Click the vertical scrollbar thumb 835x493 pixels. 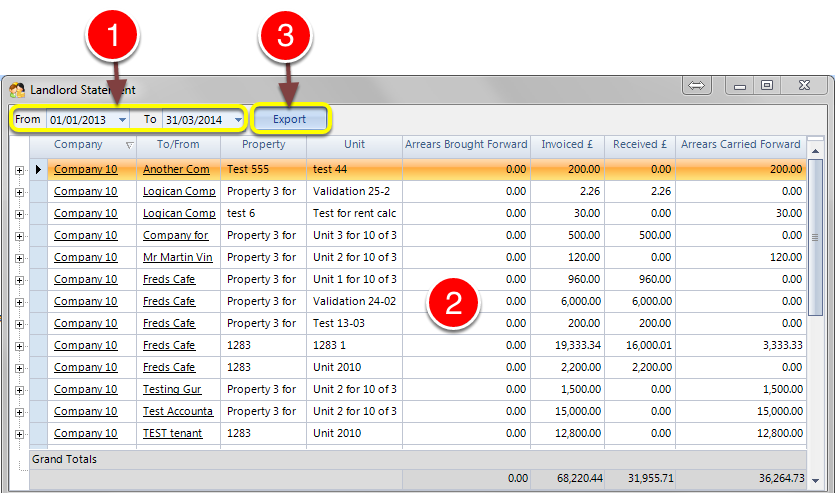point(815,237)
